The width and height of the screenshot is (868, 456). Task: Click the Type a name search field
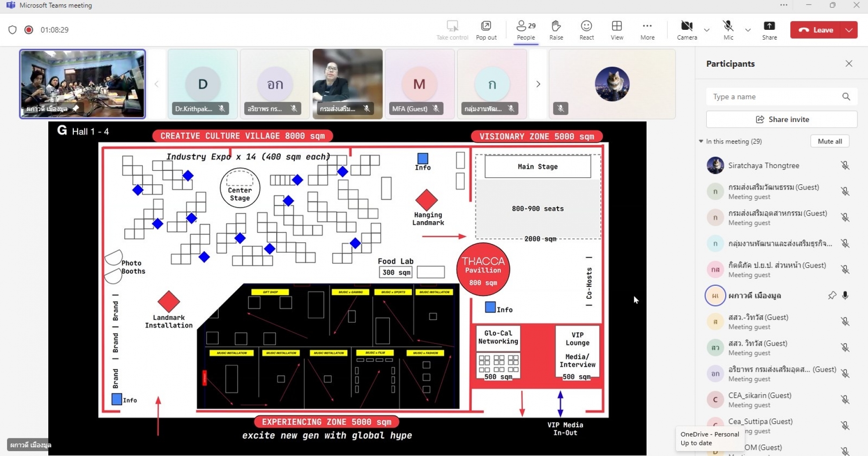pos(781,97)
